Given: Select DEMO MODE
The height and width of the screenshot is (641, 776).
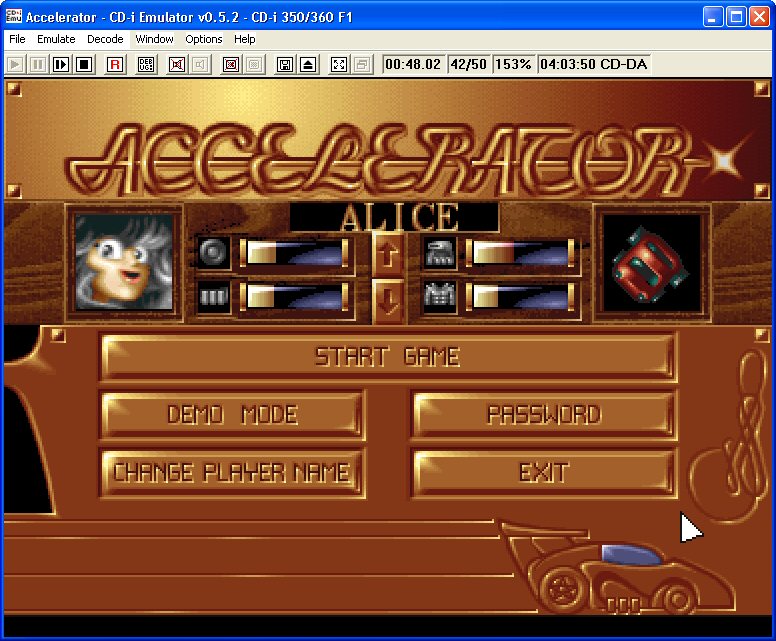Looking at the screenshot, I should click(233, 415).
